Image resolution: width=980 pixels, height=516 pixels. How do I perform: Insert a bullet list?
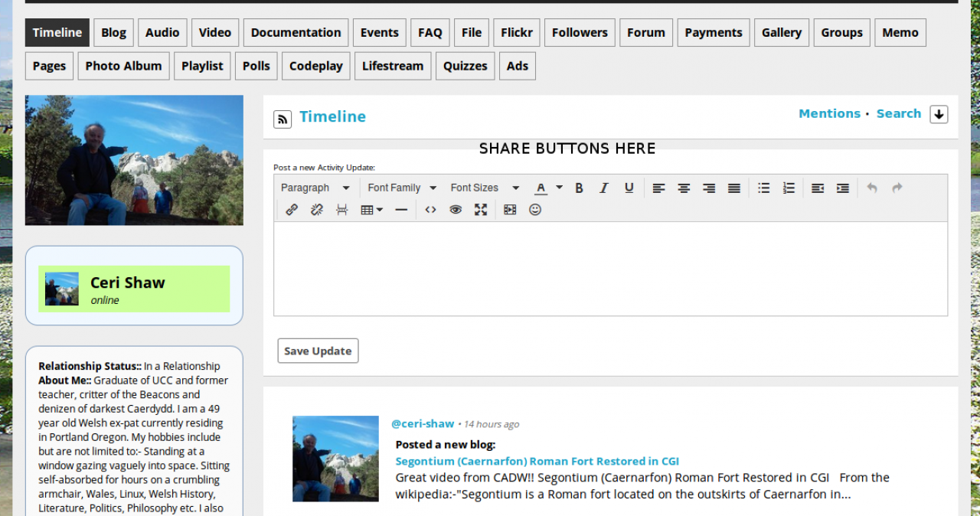[x=763, y=188]
